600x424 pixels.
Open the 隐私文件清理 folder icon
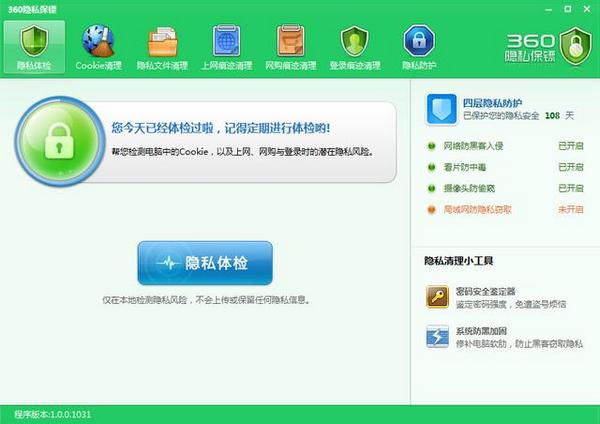coord(162,41)
